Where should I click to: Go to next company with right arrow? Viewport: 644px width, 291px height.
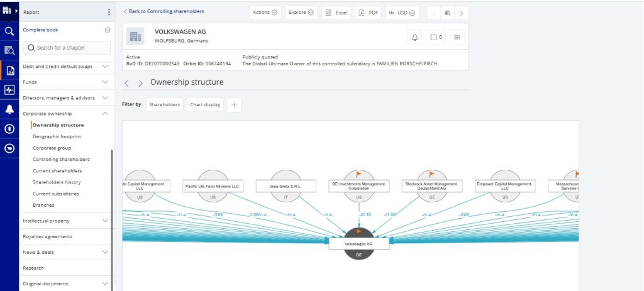point(461,13)
